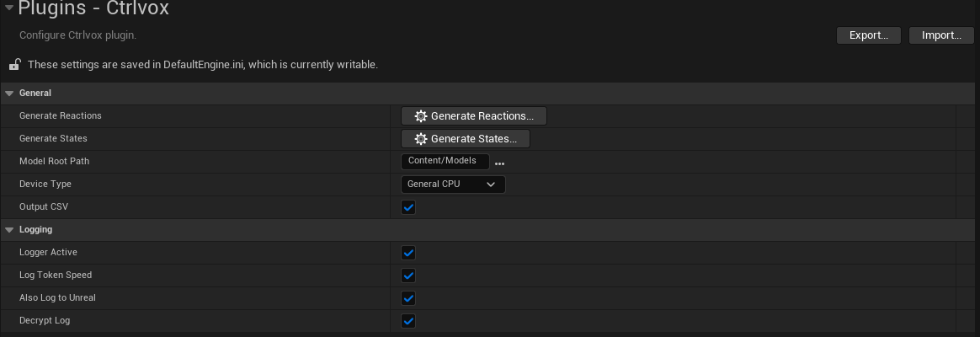Collapse the Plugins - Ctrlvox header arrow
The height and width of the screenshot is (337, 980).
8,8
